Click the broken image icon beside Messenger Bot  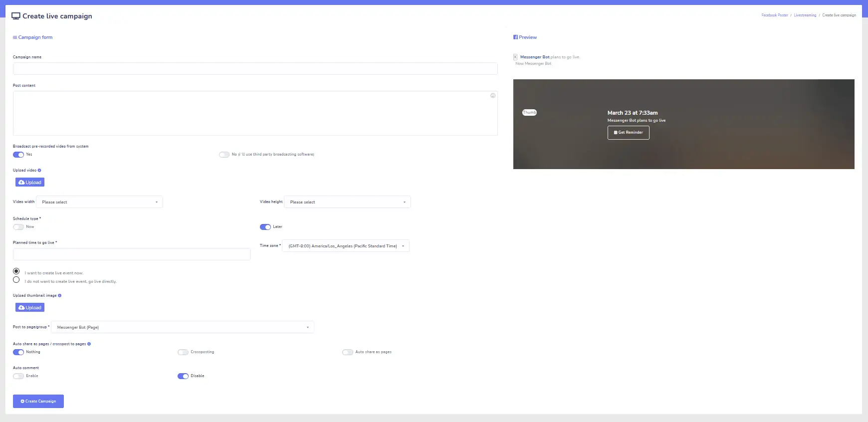pyautogui.click(x=515, y=57)
